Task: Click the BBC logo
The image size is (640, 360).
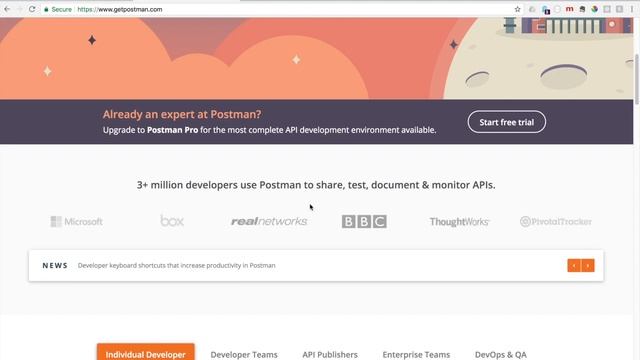Action: (x=364, y=222)
